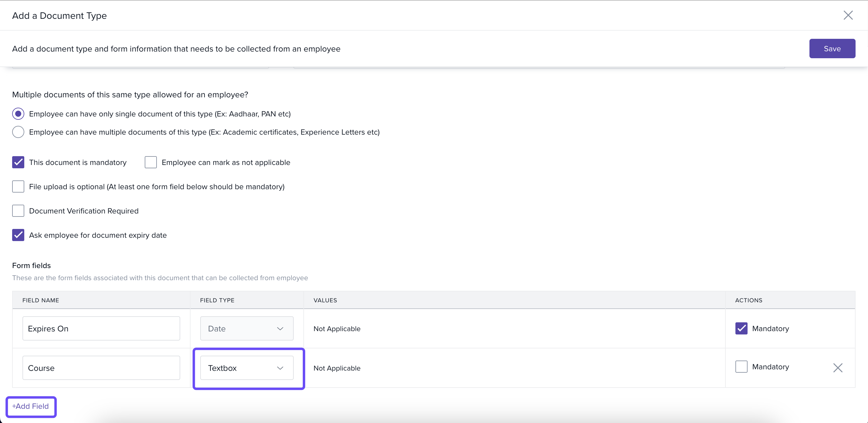Enable Employee can mark as not applicable
This screenshot has width=868, height=423.
150,162
